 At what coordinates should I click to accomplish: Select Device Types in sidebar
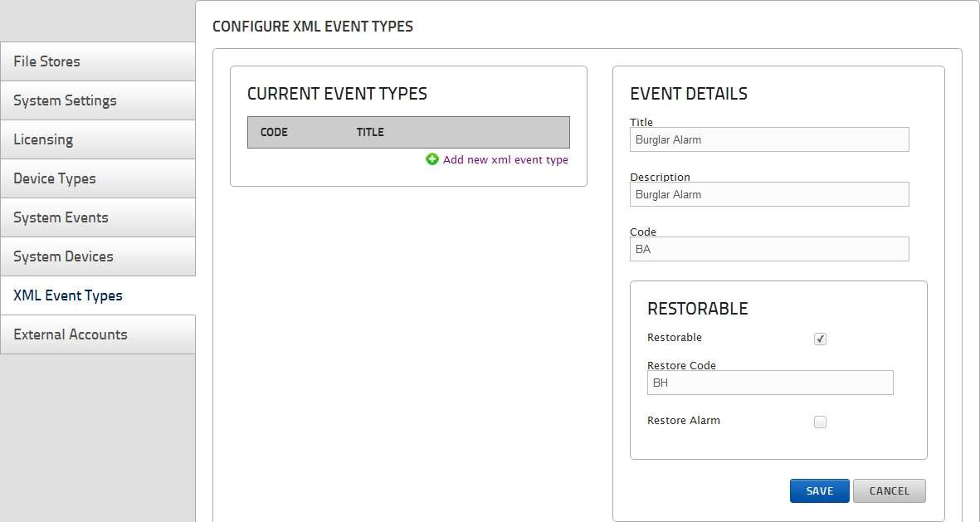[97, 178]
